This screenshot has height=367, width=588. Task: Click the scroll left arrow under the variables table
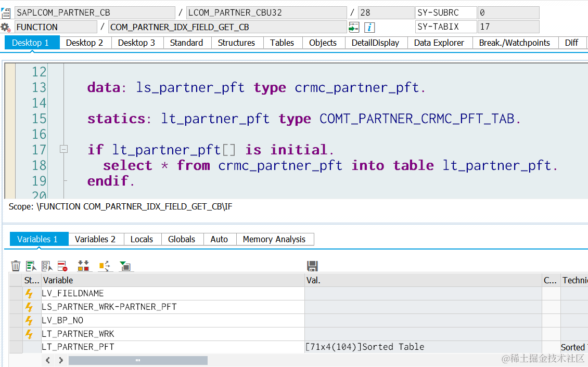coord(48,360)
